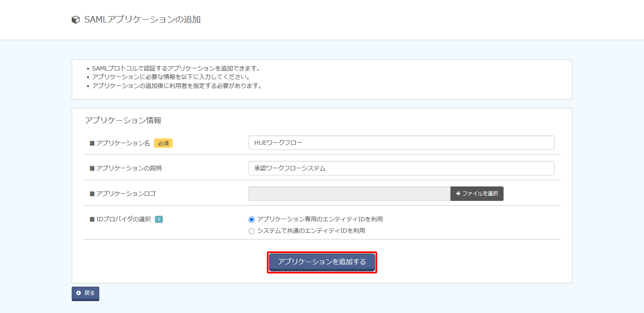Click the アプリケーション情報 section heading
Screen dimensions: 644x313
click(x=123, y=120)
